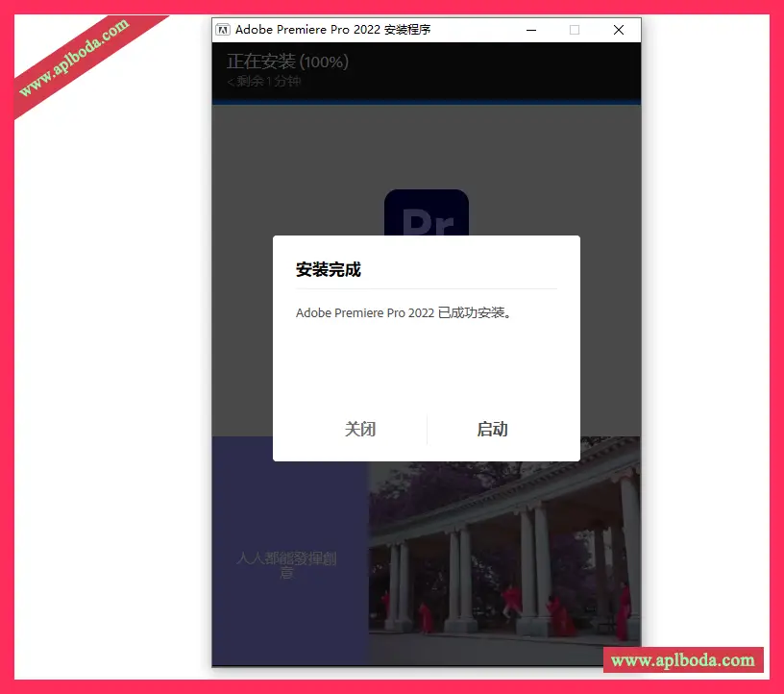This screenshot has height=694, width=784.
Task: Click the disabled maximize window button
Action: pyautogui.click(x=575, y=30)
